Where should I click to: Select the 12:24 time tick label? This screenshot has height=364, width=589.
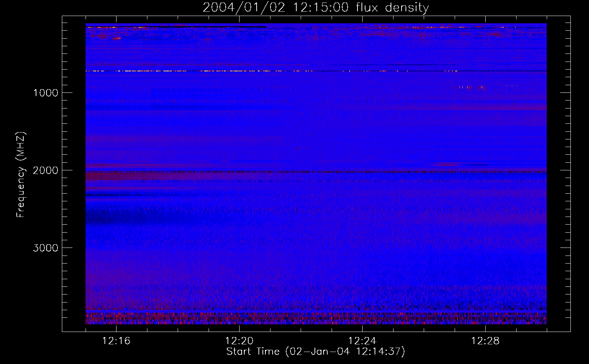click(x=362, y=341)
